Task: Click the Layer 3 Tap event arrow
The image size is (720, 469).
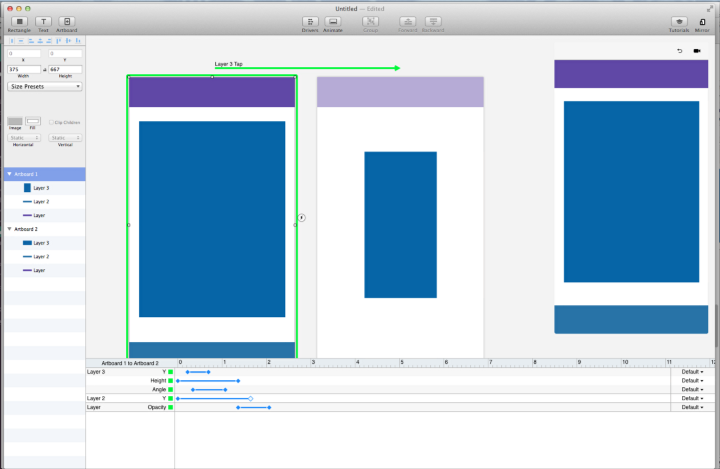Action: [x=307, y=68]
